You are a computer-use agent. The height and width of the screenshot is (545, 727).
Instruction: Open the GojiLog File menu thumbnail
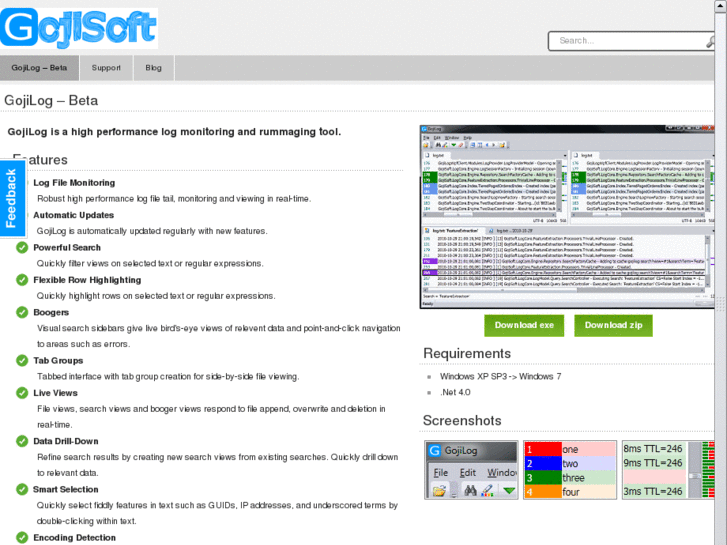[471, 470]
